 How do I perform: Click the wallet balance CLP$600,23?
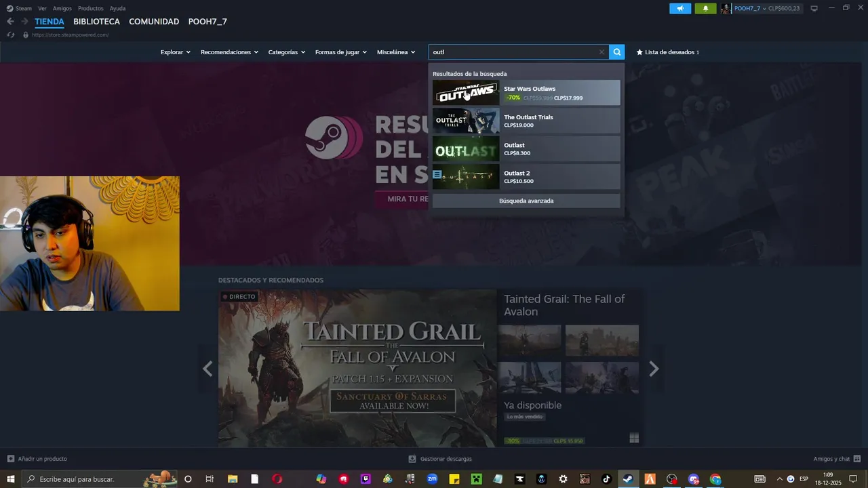pos(784,8)
